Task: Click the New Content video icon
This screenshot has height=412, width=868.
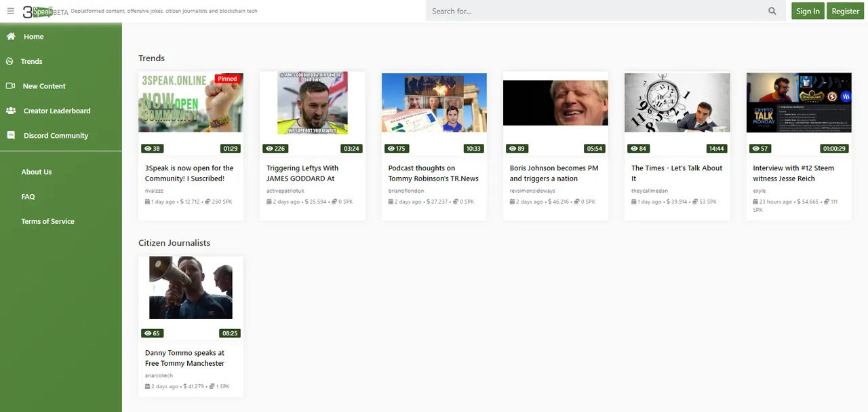Action: 10,86
